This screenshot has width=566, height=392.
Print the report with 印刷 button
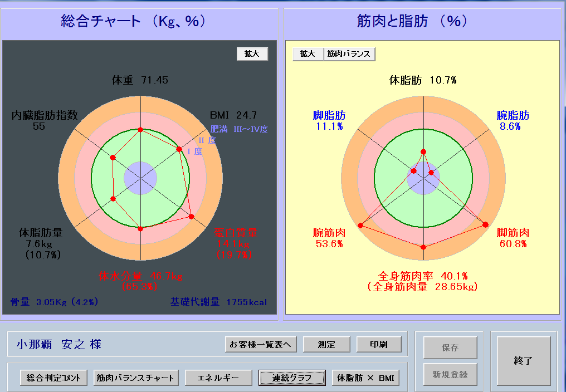(x=379, y=344)
